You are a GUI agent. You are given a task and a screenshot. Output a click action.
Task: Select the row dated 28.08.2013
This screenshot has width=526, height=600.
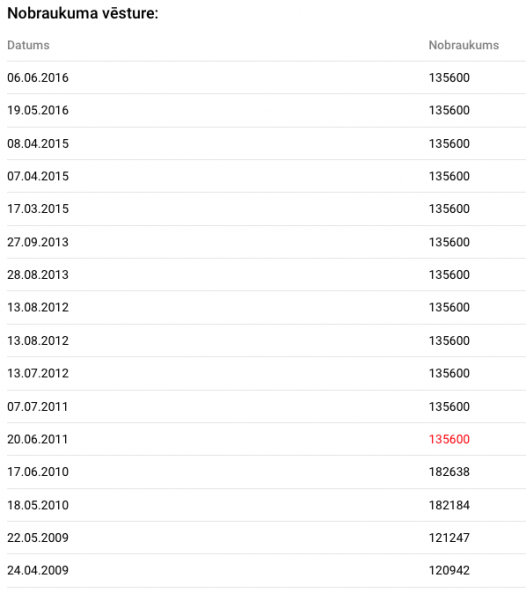tap(266, 275)
